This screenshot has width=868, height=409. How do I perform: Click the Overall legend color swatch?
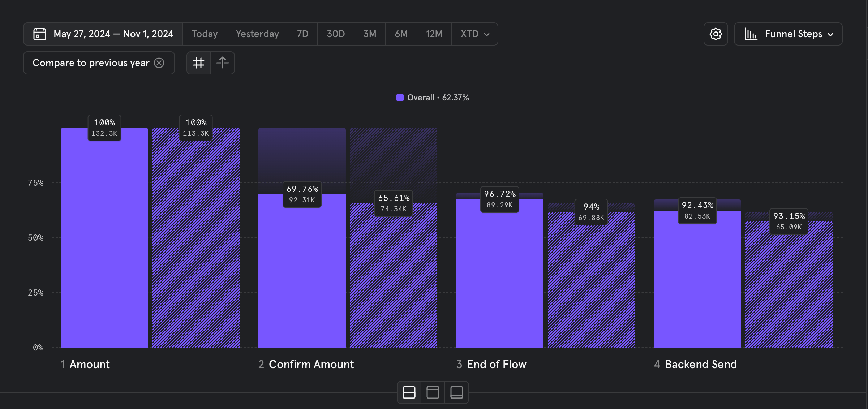[x=400, y=98]
